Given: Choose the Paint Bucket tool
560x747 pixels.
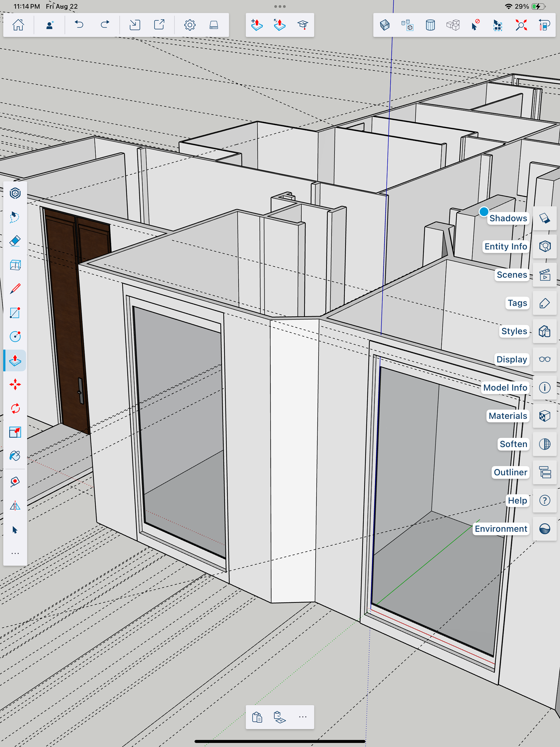Looking at the screenshot, I should coord(15,456).
